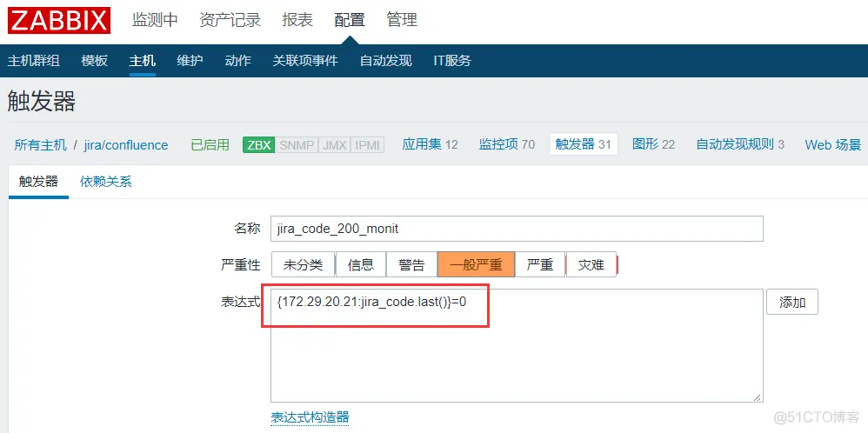This screenshot has height=433, width=868.
Task: Click the SNMP availability badge
Action: 297,145
